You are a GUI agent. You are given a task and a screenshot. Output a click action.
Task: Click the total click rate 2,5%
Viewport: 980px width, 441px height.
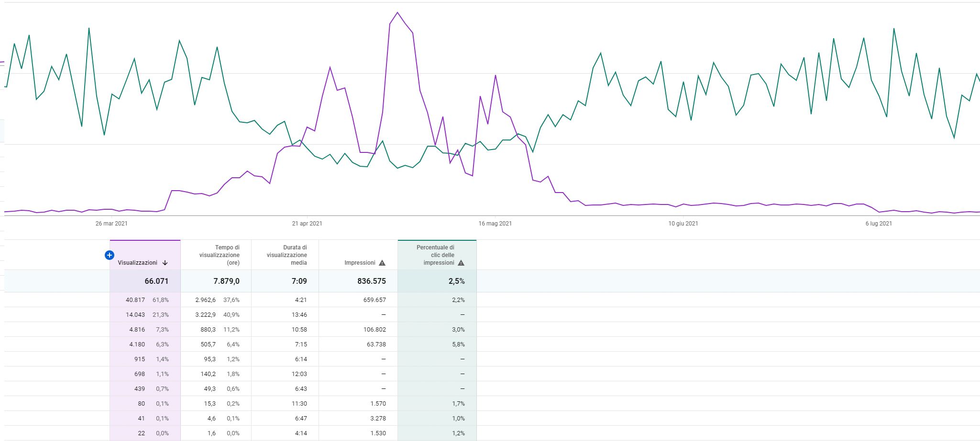(x=457, y=281)
